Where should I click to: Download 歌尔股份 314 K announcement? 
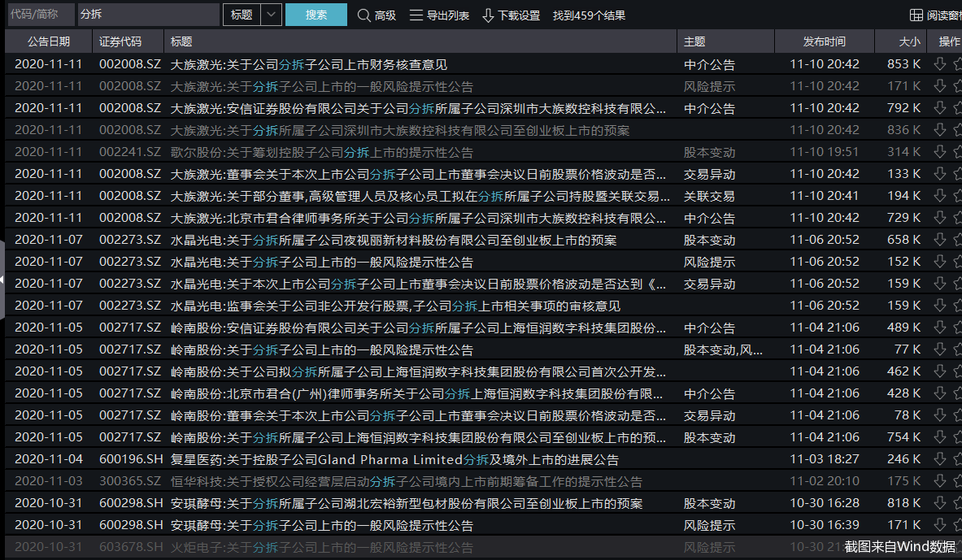pos(939,151)
